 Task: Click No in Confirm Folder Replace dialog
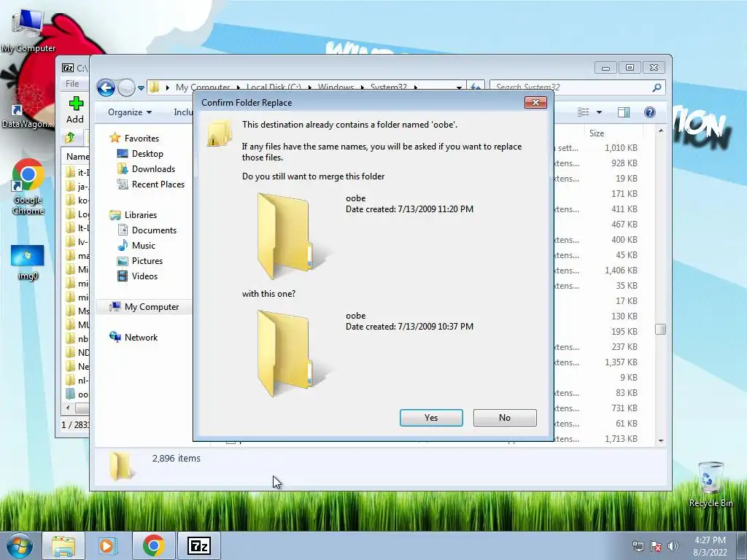pyautogui.click(x=505, y=418)
